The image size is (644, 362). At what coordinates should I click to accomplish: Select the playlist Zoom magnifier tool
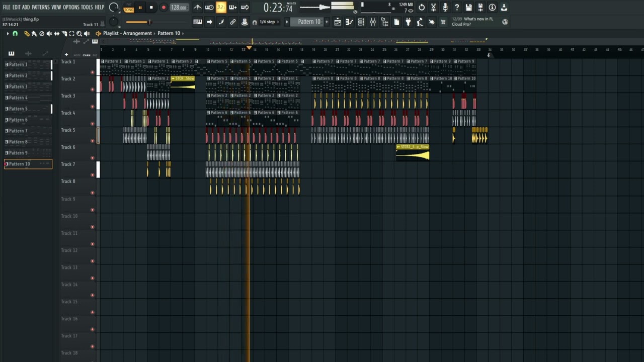79,34
